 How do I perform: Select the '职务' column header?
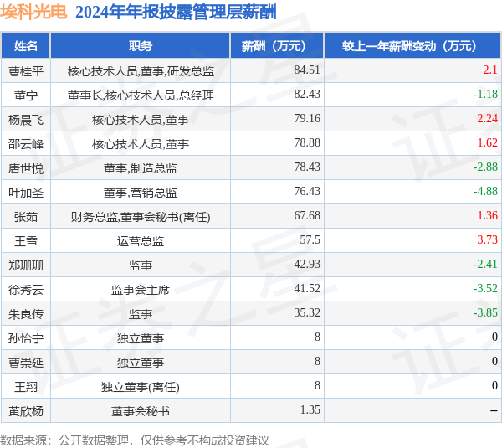pyautogui.click(x=141, y=46)
